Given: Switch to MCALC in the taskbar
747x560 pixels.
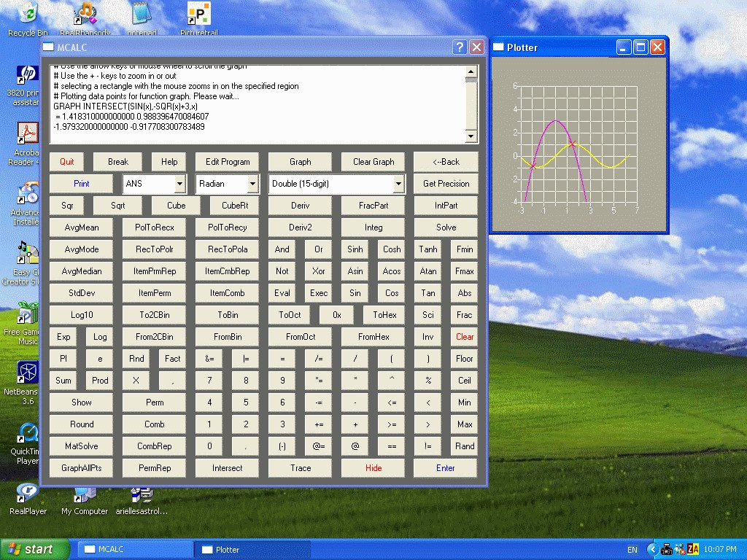Looking at the screenshot, I should point(135,550).
